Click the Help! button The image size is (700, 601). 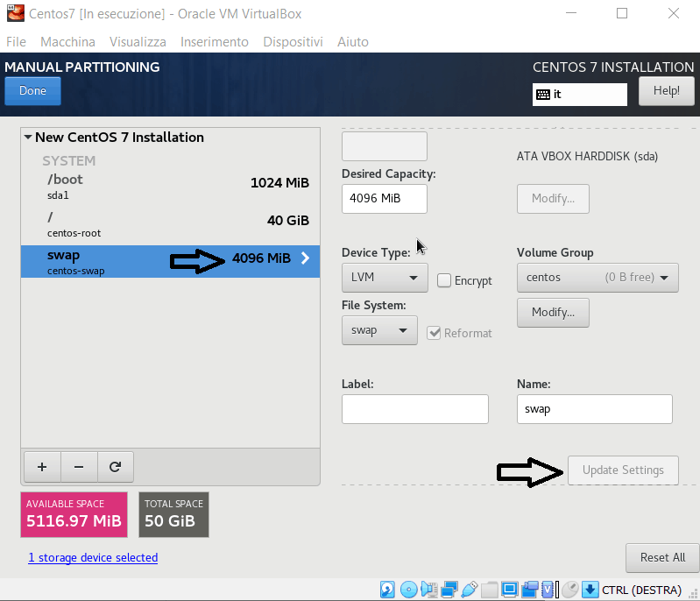(x=666, y=90)
